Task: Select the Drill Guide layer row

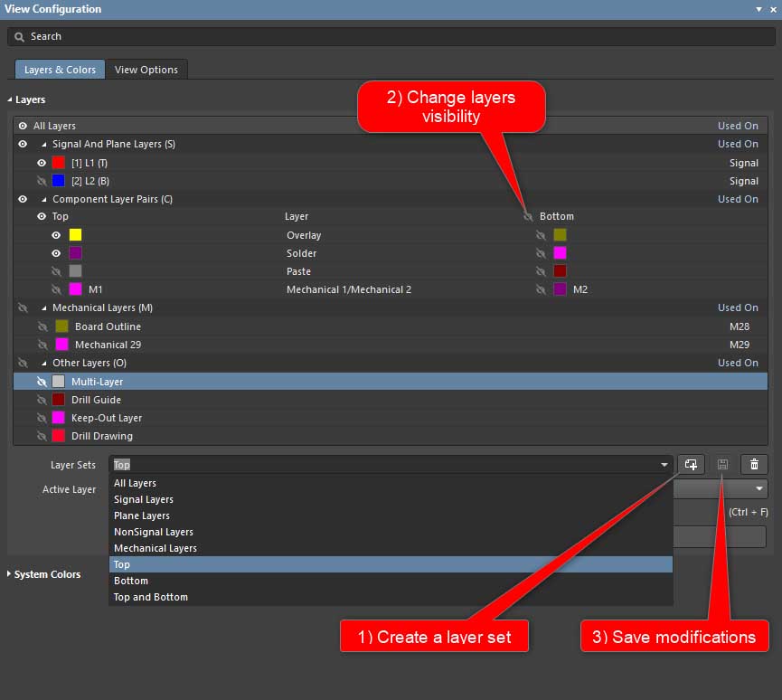Action: [96, 400]
